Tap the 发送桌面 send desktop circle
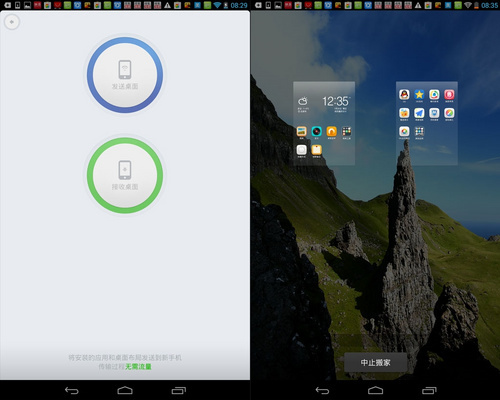The width and height of the screenshot is (500, 400). click(x=125, y=75)
